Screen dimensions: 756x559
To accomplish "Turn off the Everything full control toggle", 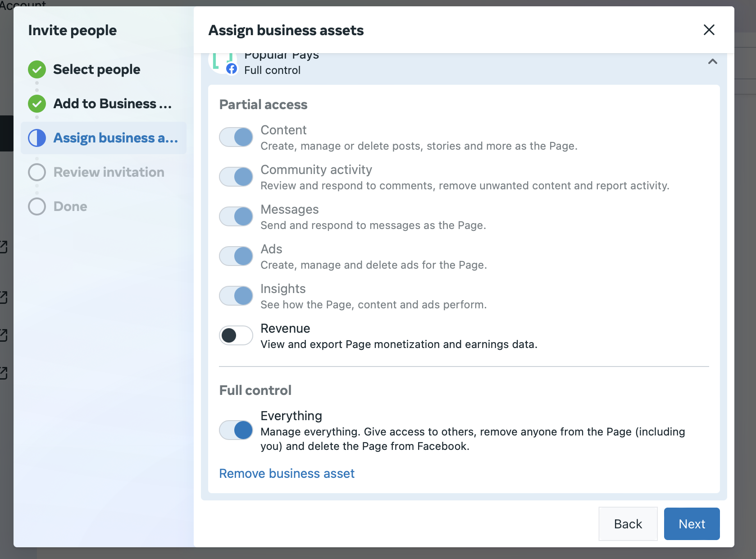I will tap(236, 430).
